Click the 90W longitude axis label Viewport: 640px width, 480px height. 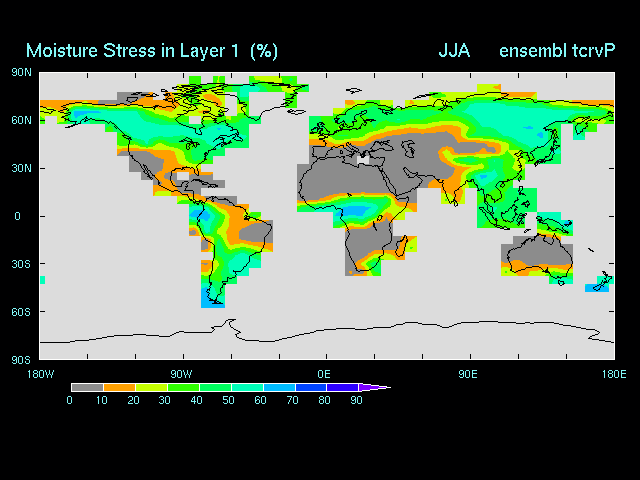(x=181, y=374)
